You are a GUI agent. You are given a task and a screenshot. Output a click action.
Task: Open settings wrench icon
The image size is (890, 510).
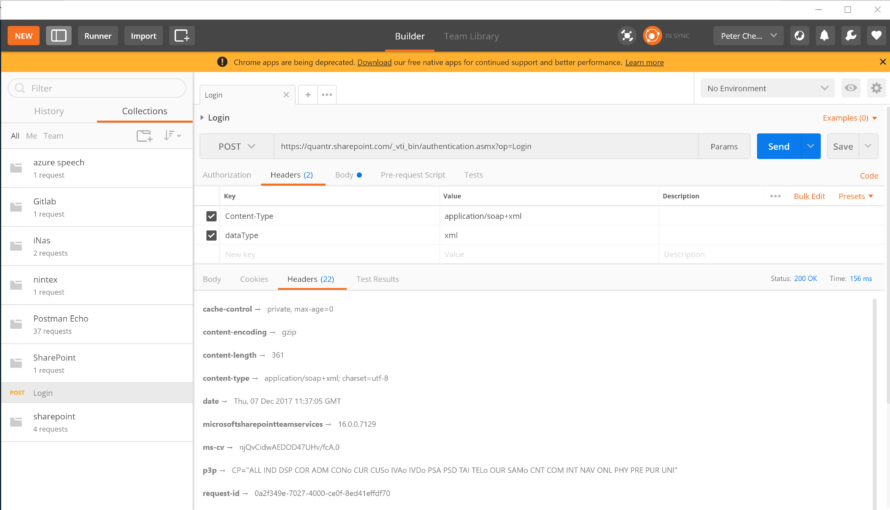[850, 36]
